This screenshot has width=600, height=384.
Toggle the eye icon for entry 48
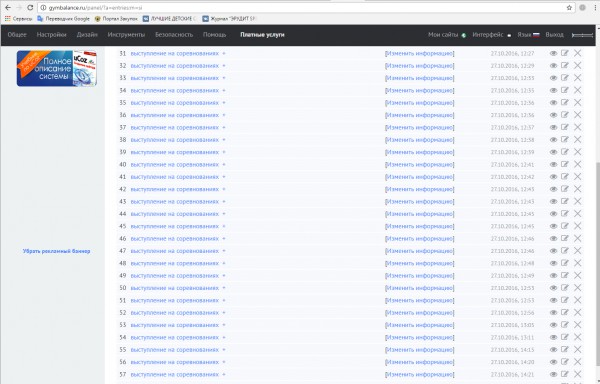[553, 264]
